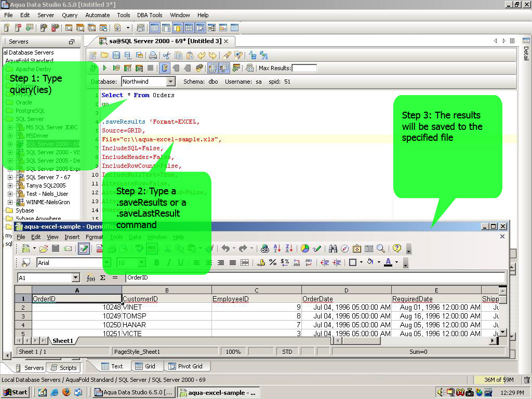This screenshot has height=399, width=532.
Task: Open the Automate menu
Action: [97, 15]
